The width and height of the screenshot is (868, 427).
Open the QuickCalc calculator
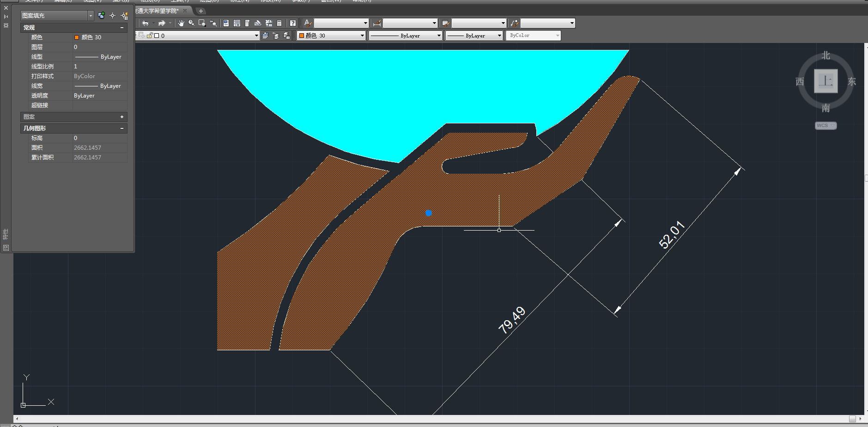pyautogui.click(x=279, y=23)
